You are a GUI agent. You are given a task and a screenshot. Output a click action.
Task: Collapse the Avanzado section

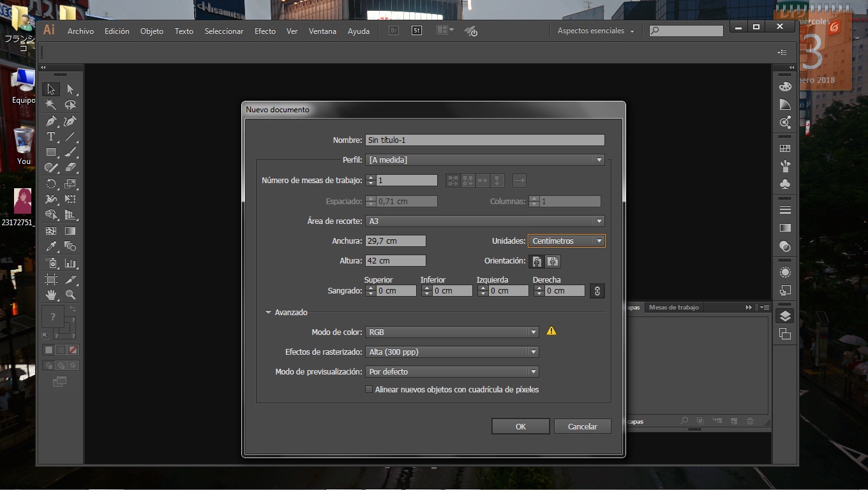tap(269, 313)
